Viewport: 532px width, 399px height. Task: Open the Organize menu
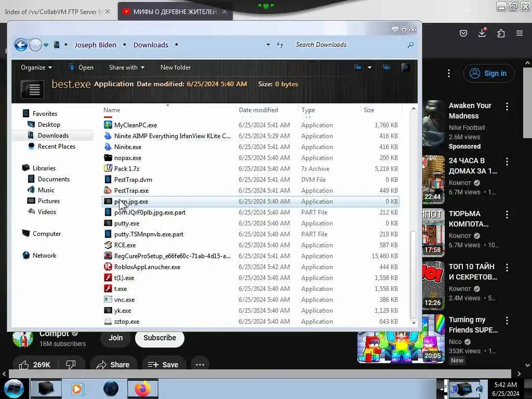pyautogui.click(x=36, y=68)
